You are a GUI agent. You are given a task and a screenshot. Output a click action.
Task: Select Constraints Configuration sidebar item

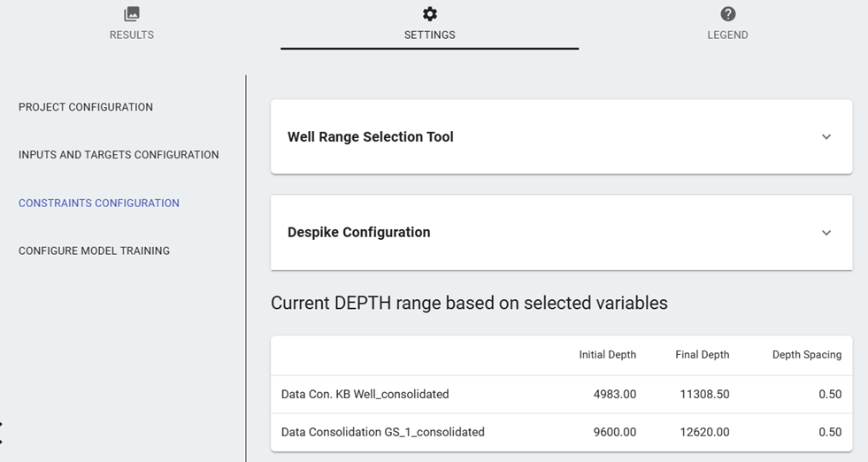99,203
